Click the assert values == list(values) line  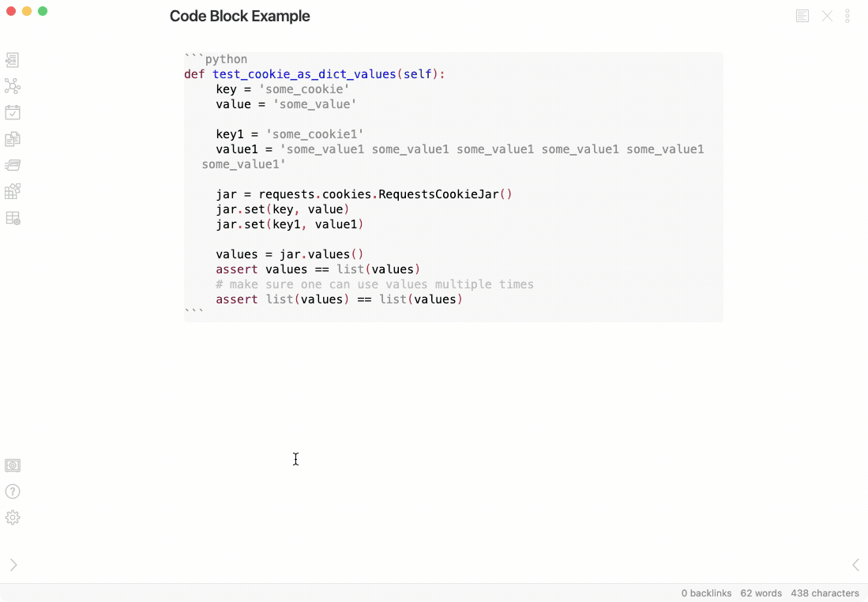pyautogui.click(x=318, y=269)
